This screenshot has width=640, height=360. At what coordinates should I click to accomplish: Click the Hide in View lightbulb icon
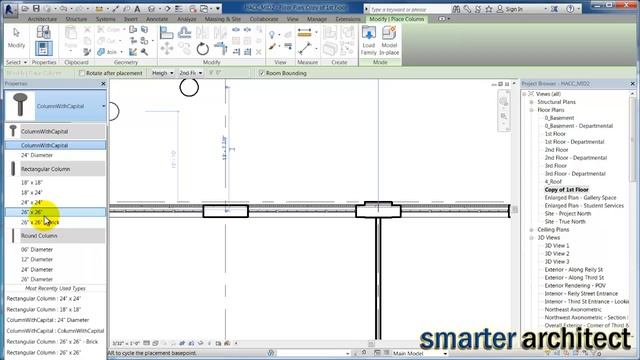pyautogui.click(x=272, y=34)
